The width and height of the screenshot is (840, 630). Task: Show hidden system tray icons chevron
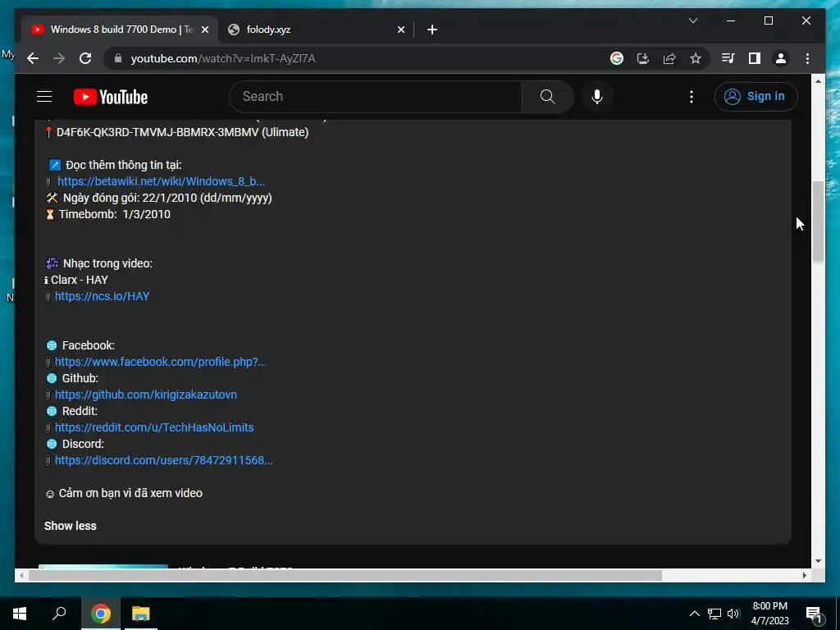694,614
